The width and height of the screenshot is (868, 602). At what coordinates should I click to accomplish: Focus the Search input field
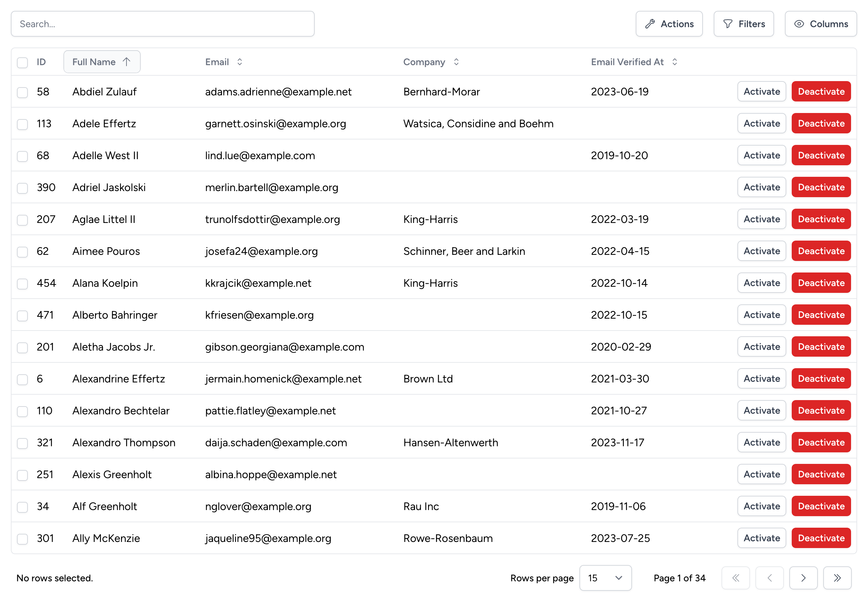[x=162, y=24]
